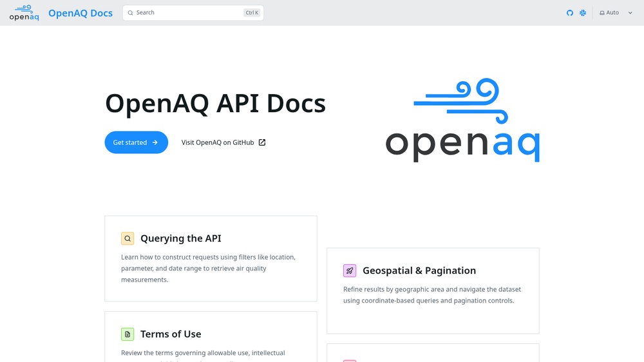The height and width of the screenshot is (362, 644).
Task: Click the rocket icon for Geospatial & Pagination
Action: tap(350, 271)
